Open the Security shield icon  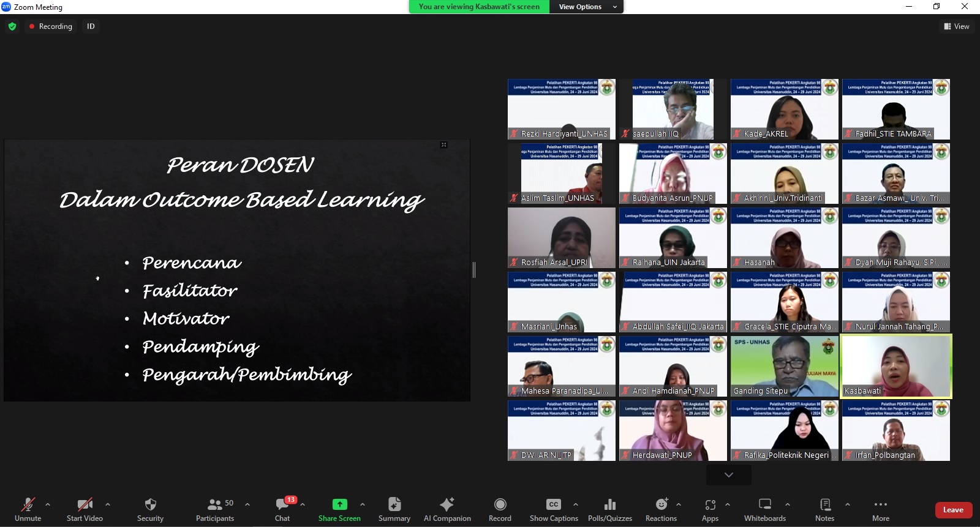pyautogui.click(x=150, y=505)
